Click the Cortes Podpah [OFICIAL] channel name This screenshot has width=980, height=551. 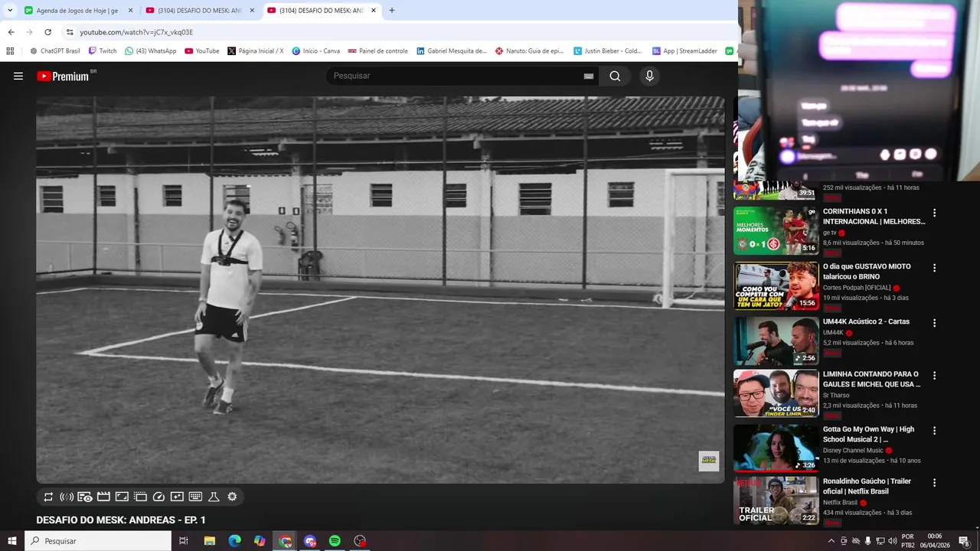pos(857,288)
